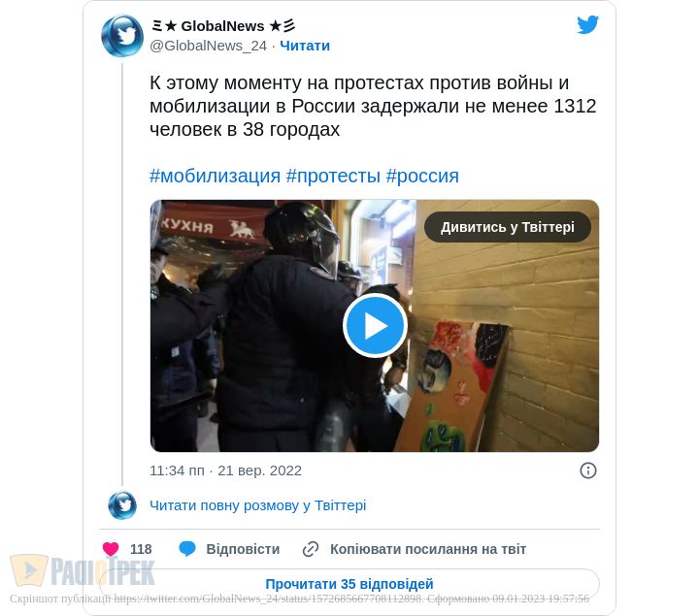Click Відповісти reply label

(243, 549)
